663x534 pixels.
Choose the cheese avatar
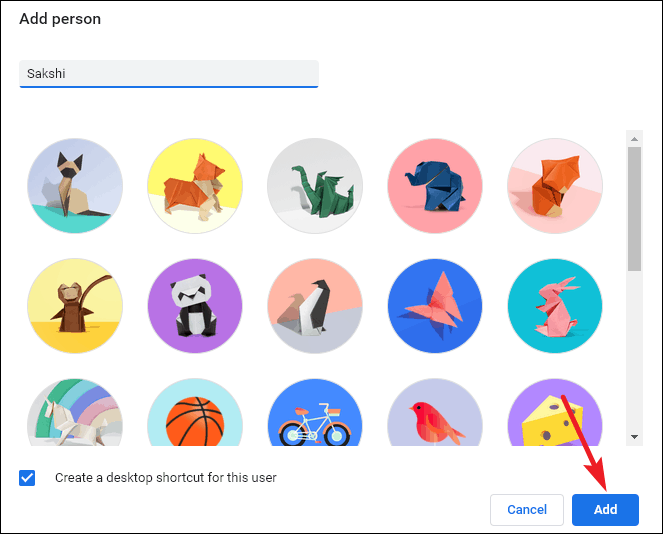point(555,412)
